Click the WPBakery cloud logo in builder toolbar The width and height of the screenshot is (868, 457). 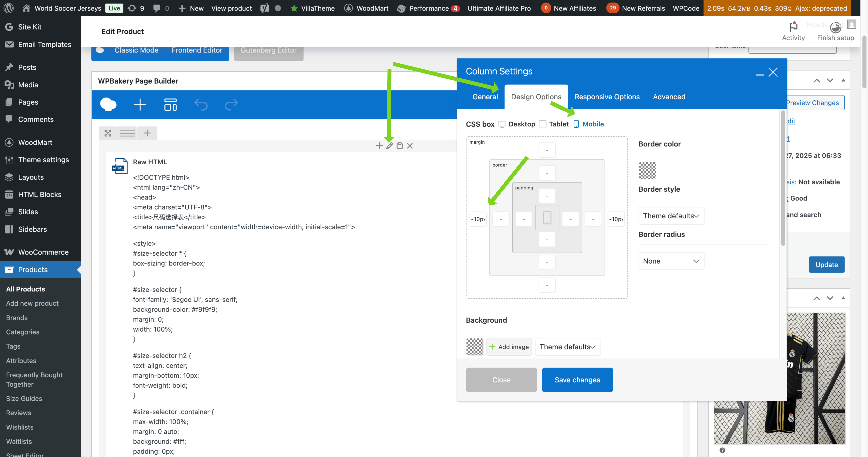pos(108,104)
